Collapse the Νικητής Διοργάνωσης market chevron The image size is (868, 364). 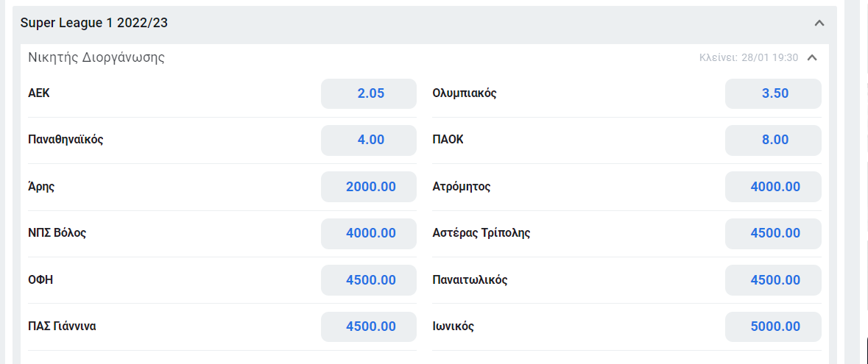[812, 57]
